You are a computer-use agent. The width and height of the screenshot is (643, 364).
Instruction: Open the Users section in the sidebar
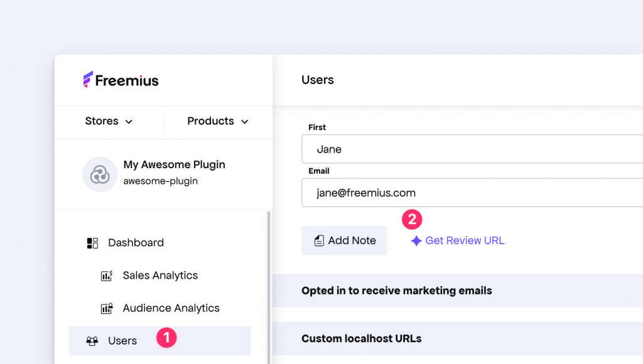[121, 340]
